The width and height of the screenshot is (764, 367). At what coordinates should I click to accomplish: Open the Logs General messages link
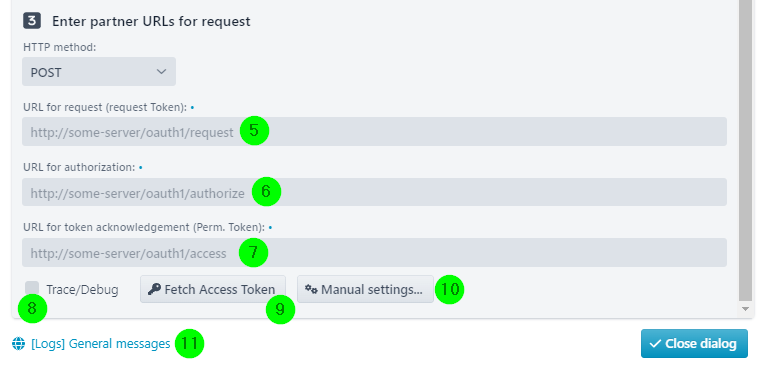pos(100,344)
